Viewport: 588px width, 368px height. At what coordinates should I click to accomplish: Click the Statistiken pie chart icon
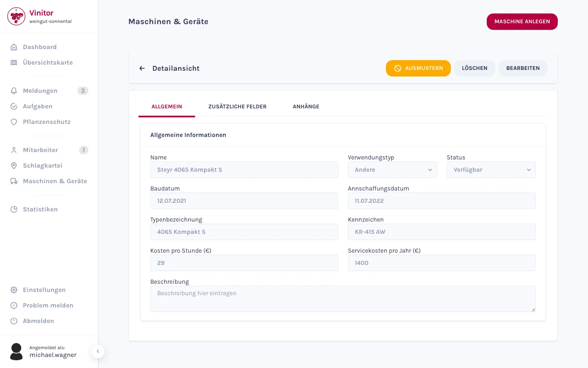[x=14, y=209]
